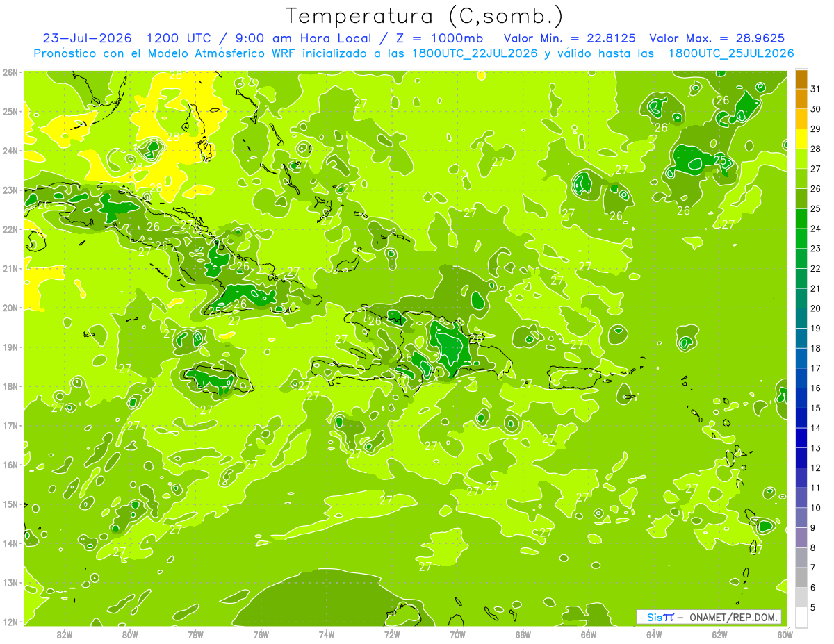Click the "10" color bar label
The width and height of the screenshot is (834, 644).
pyautogui.click(x=816, y=508)
